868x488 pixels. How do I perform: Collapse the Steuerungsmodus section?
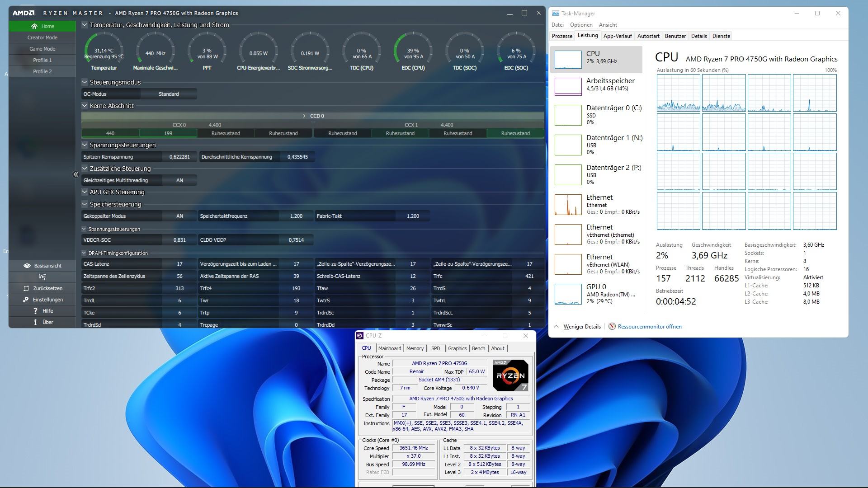(x=85, y=82)
